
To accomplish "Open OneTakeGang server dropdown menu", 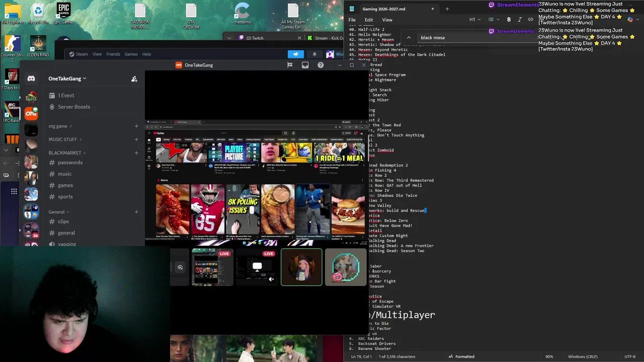I will tap(67, 78).
